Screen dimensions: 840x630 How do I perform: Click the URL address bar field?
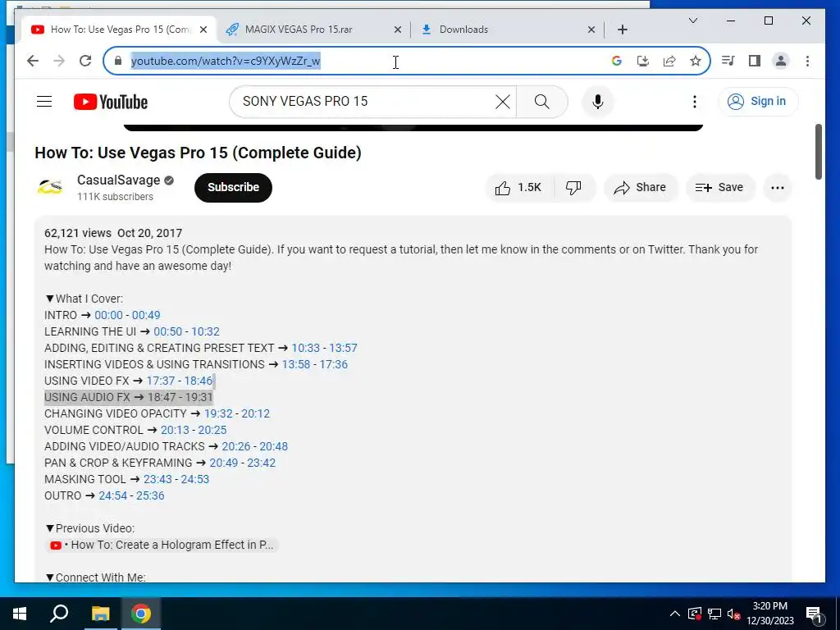(x=407, y=61)
